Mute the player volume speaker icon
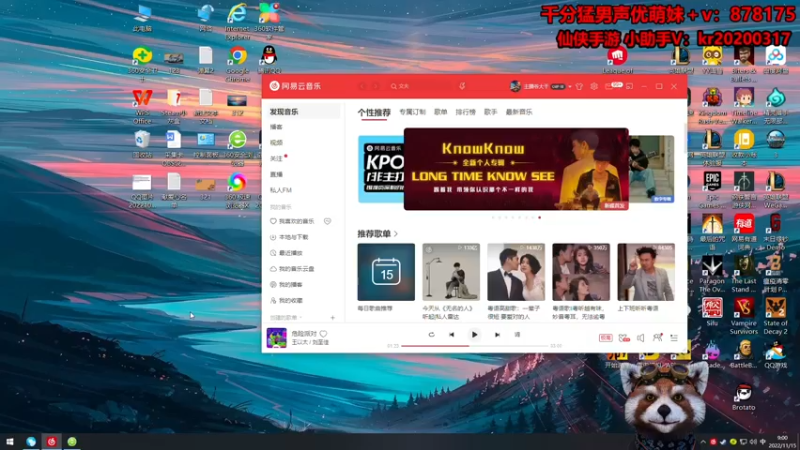 tap(640, 338)
